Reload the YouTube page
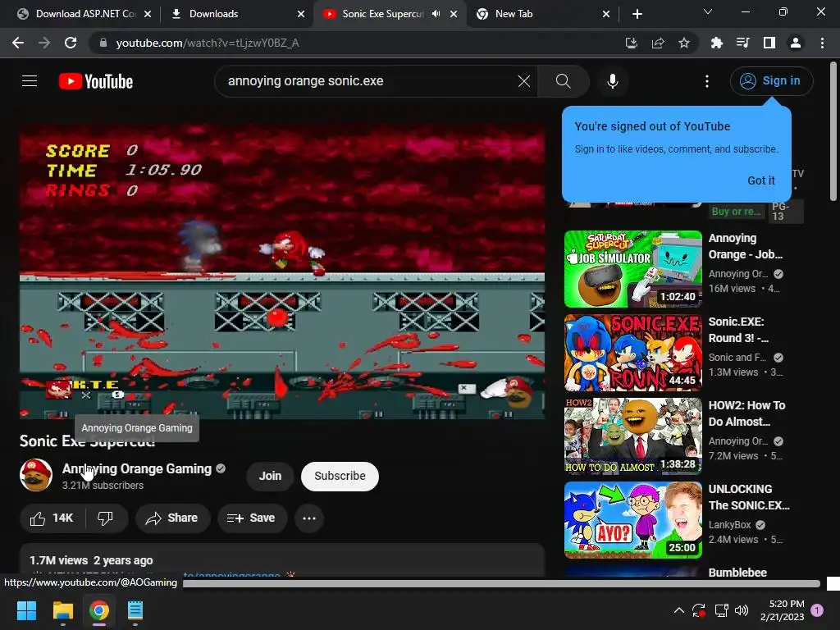 click(71, 43)
